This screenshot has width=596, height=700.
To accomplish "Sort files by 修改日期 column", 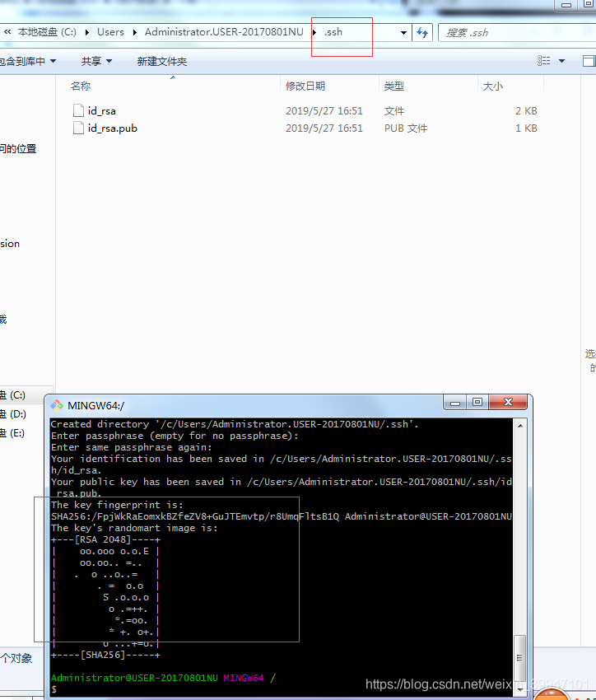I will tap(305, 86).
